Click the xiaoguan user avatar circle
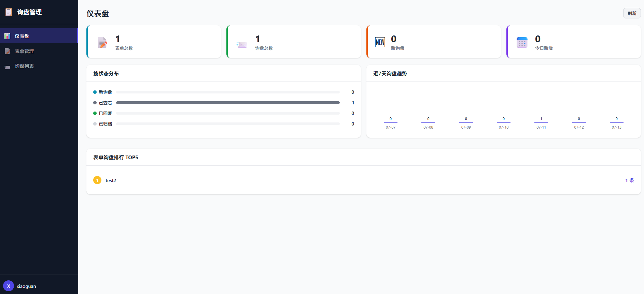644x294 pixels. [x=9, y=286]
